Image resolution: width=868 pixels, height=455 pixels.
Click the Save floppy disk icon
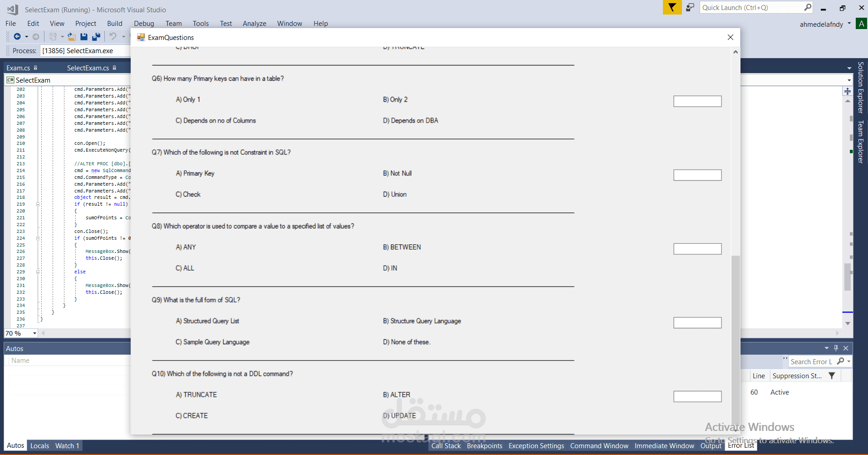click(x=84, y=36)
